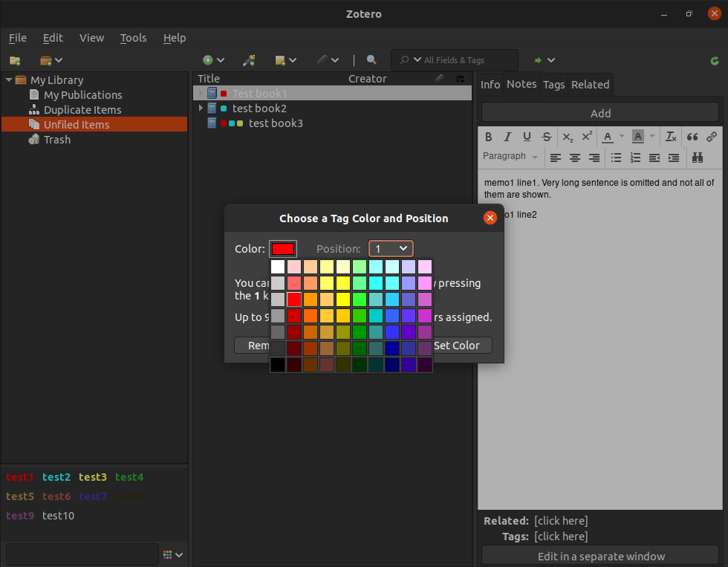The image size is (728, 567).
Task: Click the column picker icon
Action: point(460,79)
